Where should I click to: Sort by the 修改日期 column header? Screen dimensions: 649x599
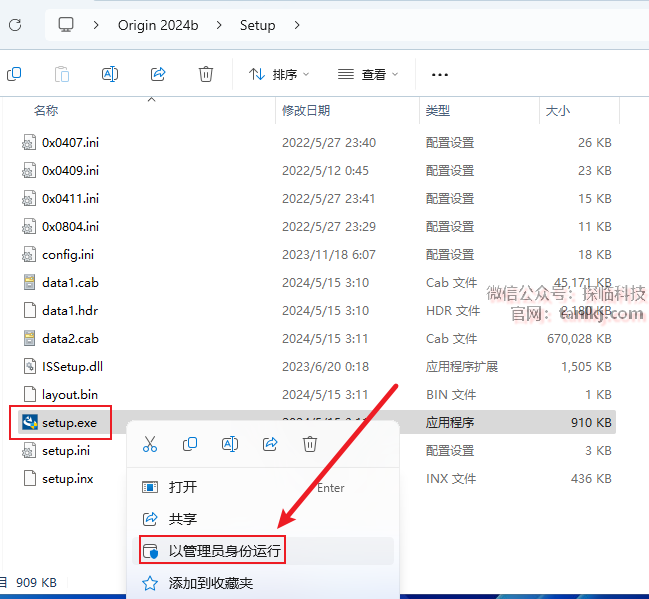tap(306, 111)
